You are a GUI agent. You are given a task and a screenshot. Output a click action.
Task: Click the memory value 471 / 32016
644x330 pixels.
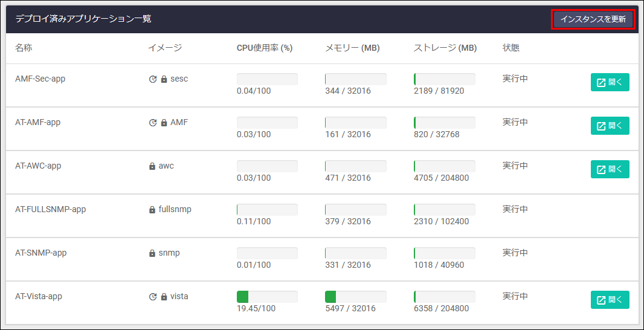[x=348, y=178]
